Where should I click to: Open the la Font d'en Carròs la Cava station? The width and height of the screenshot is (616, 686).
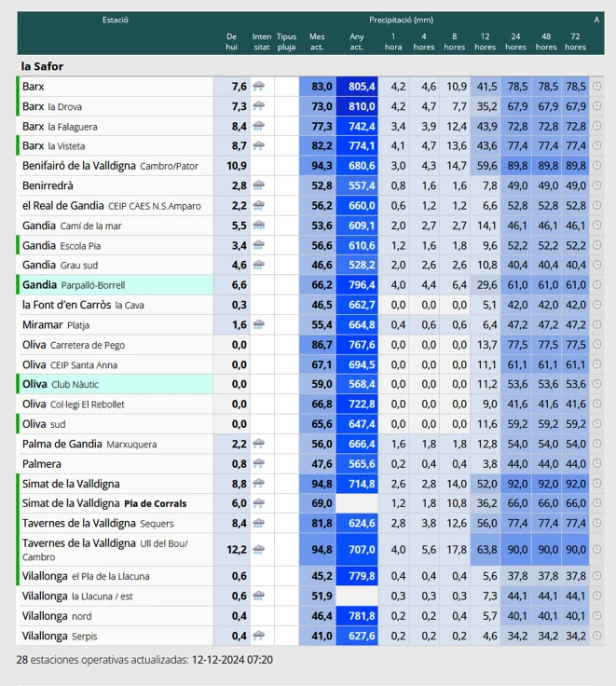coord(83,305)
